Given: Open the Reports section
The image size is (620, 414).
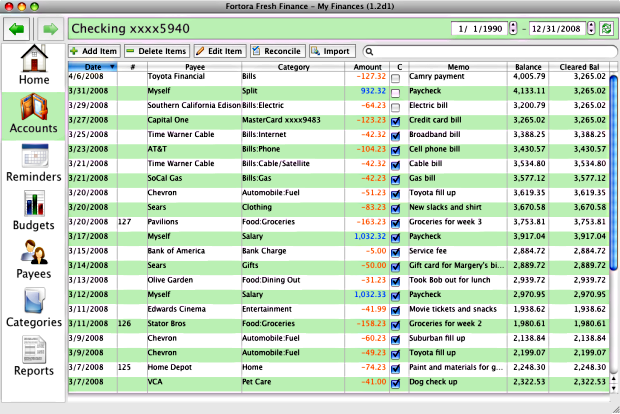Looking at the screenshot, I should click(x=34, y=356).
